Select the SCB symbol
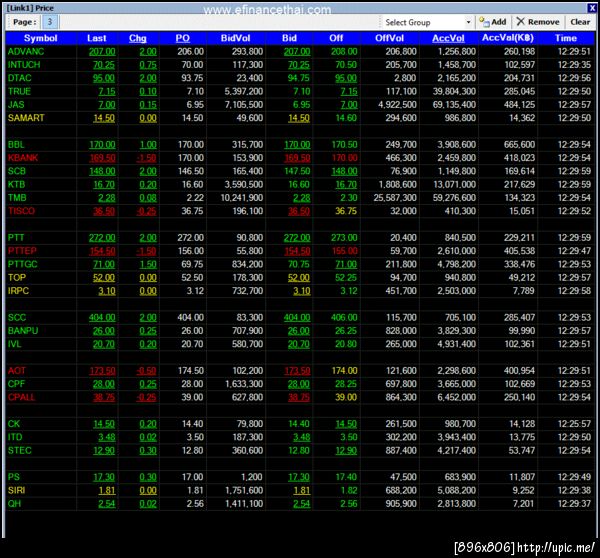This screenshot has height=558, width=600. [x=16, y=171]
